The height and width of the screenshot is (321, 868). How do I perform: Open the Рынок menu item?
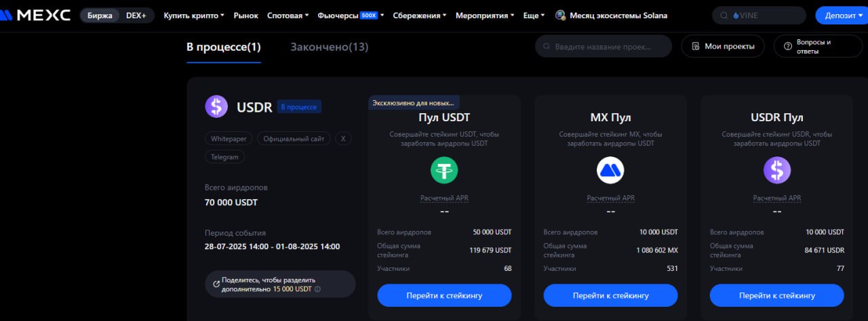coord(245,15)
